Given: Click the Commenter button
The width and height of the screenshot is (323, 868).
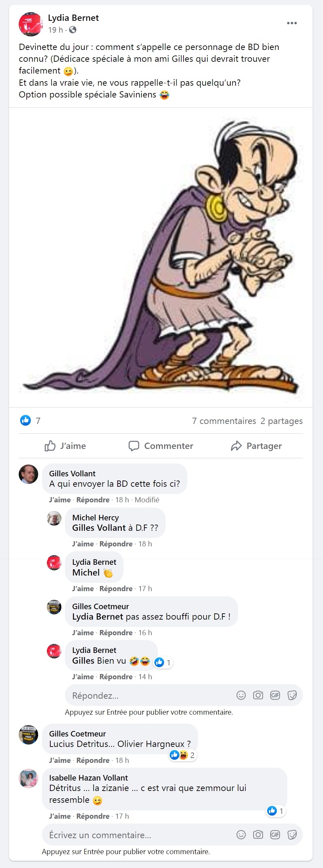Looking at the screenshot, I should click(161, 446).
